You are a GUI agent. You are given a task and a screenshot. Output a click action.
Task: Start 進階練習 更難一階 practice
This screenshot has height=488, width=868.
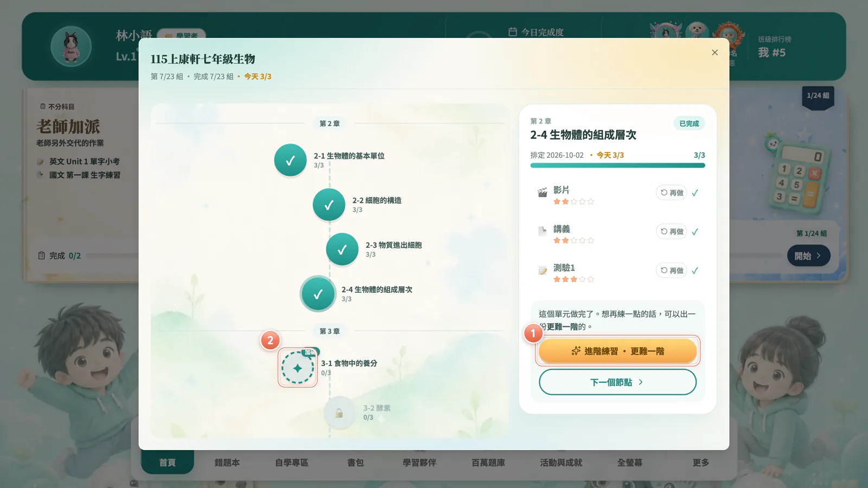pos(617,351)
